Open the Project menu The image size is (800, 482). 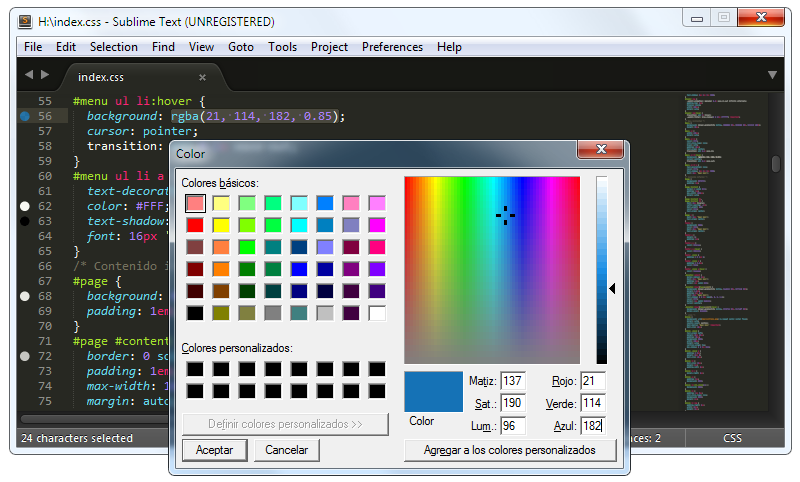[330, 47]
